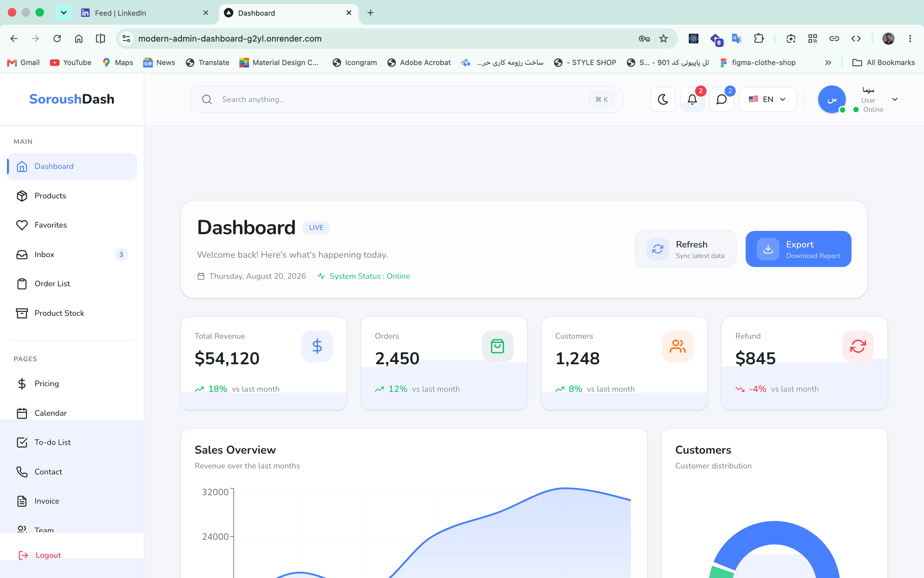
Task: Open the figma-clothe-shop bookmark
Action: pos(758,63)
